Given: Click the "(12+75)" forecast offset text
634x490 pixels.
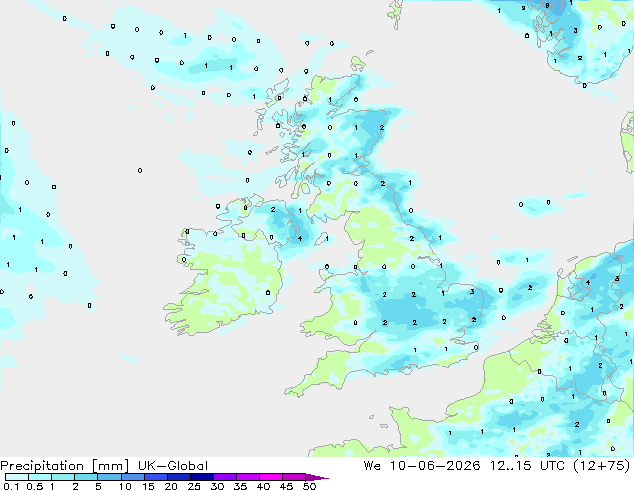Looking at the screenshot, I should [602, 466].
